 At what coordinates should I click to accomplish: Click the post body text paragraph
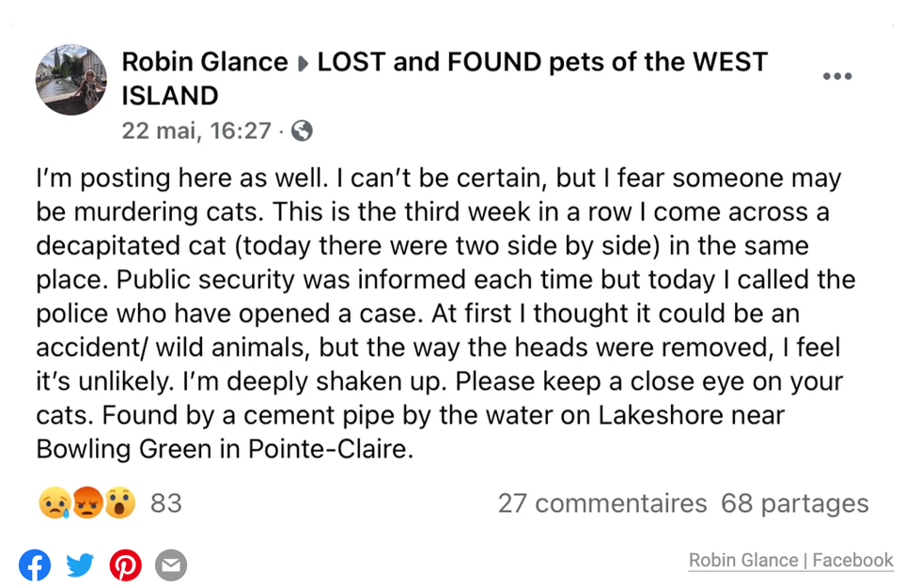click(x=438, y=313)
